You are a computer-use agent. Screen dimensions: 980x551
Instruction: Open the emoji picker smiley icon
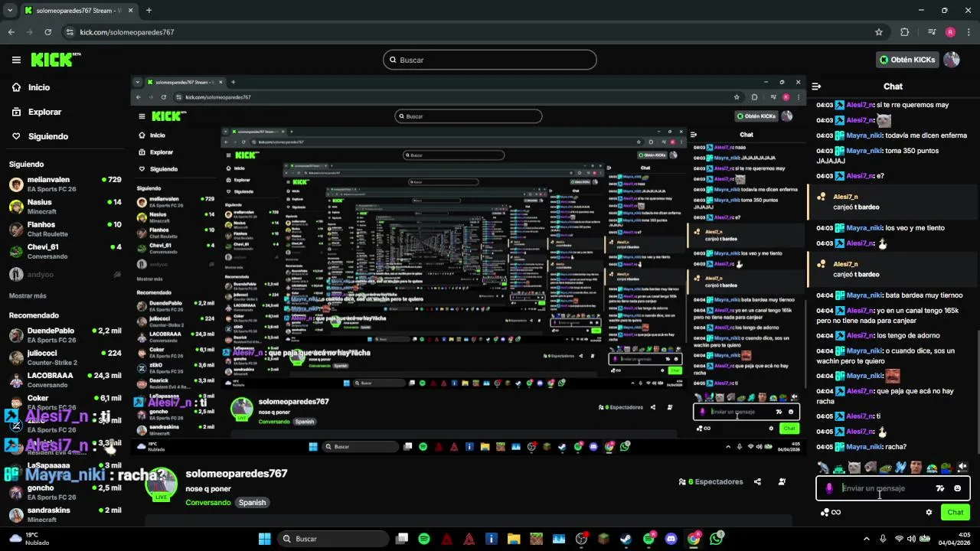957,488
